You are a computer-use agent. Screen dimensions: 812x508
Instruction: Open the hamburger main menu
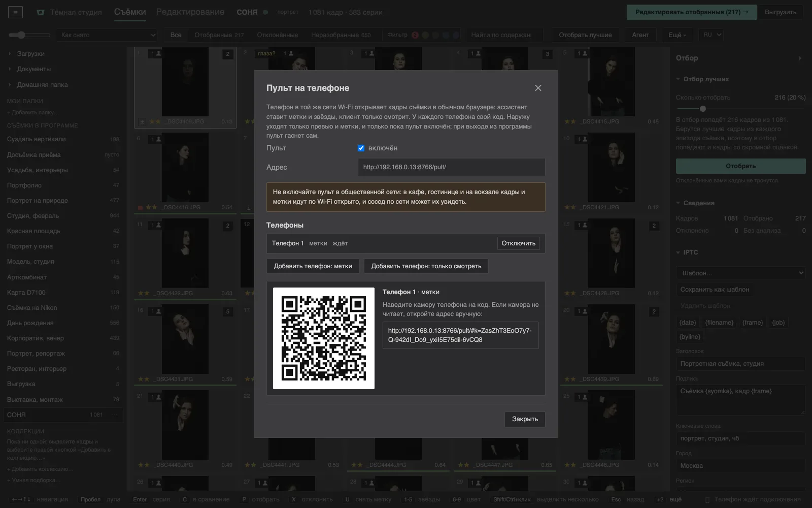point(15,12)
